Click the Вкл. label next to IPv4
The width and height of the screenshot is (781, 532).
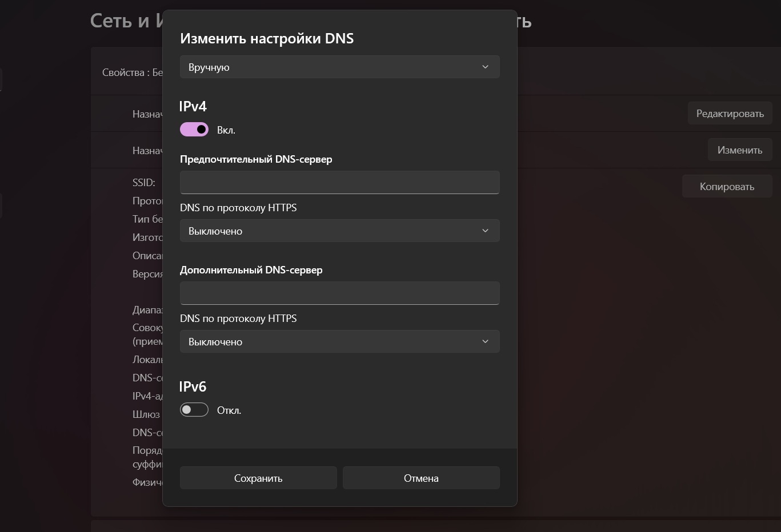pyautogui.click(x=226, y=130)
